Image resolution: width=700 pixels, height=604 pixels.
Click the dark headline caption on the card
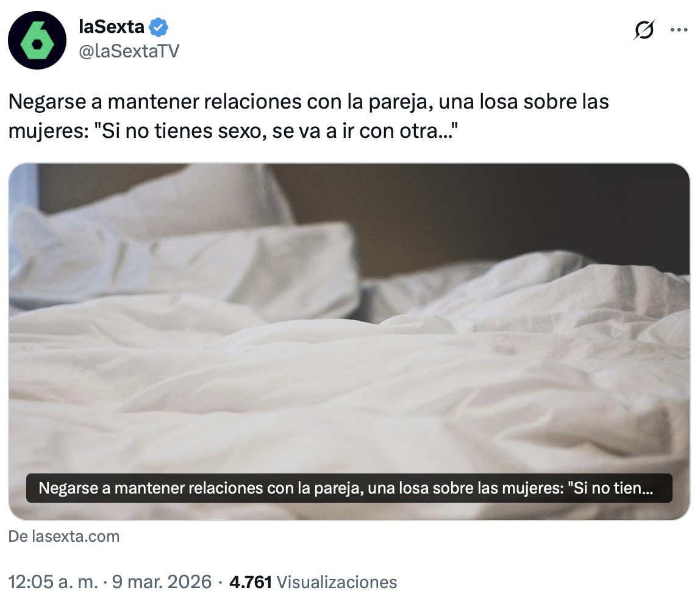click(349, 488)
